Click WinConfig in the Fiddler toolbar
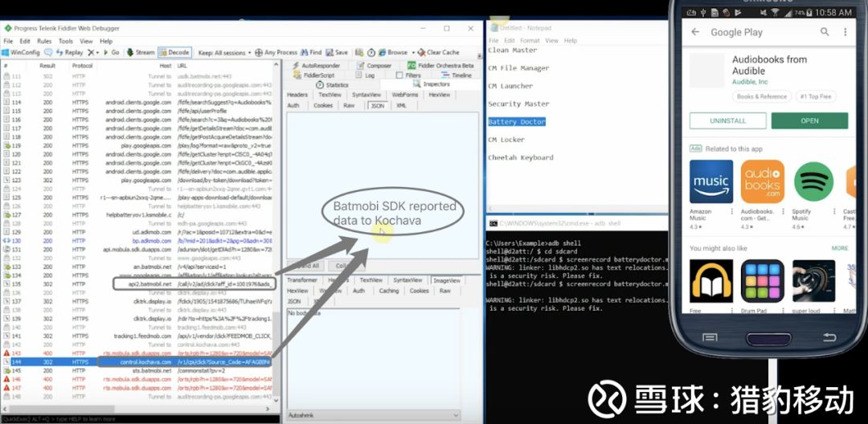Image resolution: width=868 pixels, height=424 pixels. point(21,52)
